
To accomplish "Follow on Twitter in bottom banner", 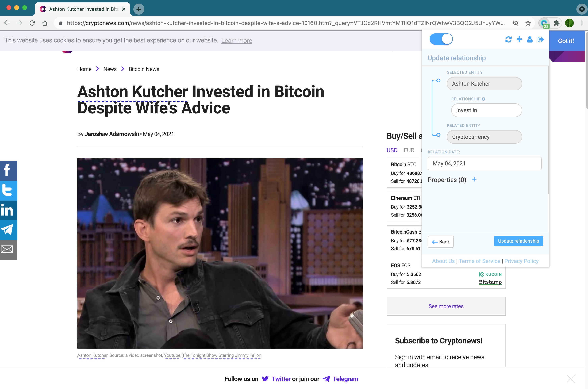I will 276,379.
